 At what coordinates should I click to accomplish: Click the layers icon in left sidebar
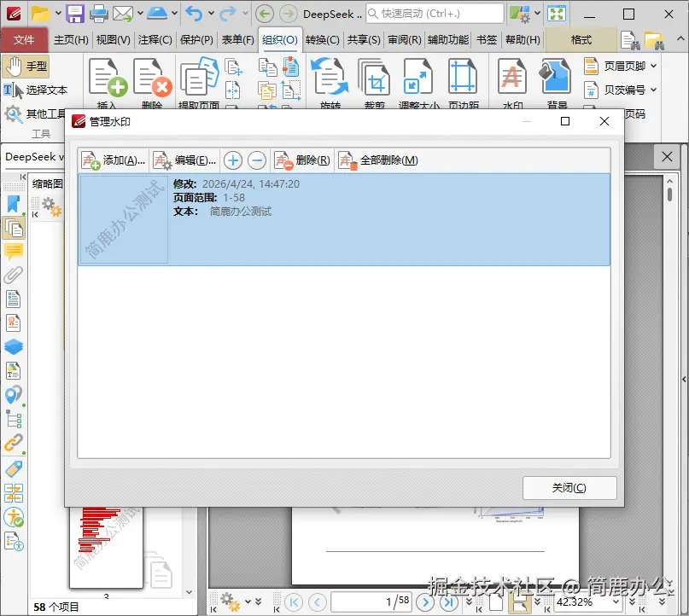tap(13, 347)
